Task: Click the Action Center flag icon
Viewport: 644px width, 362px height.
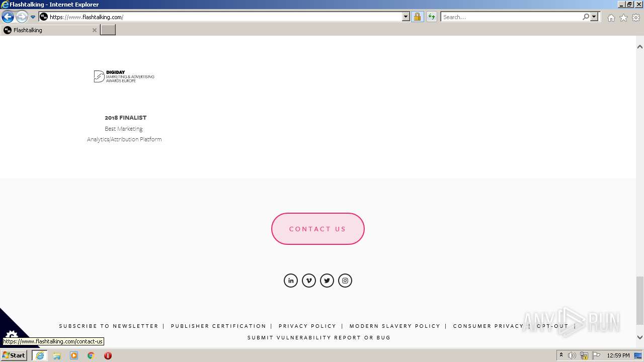Action: click(596, 355)
